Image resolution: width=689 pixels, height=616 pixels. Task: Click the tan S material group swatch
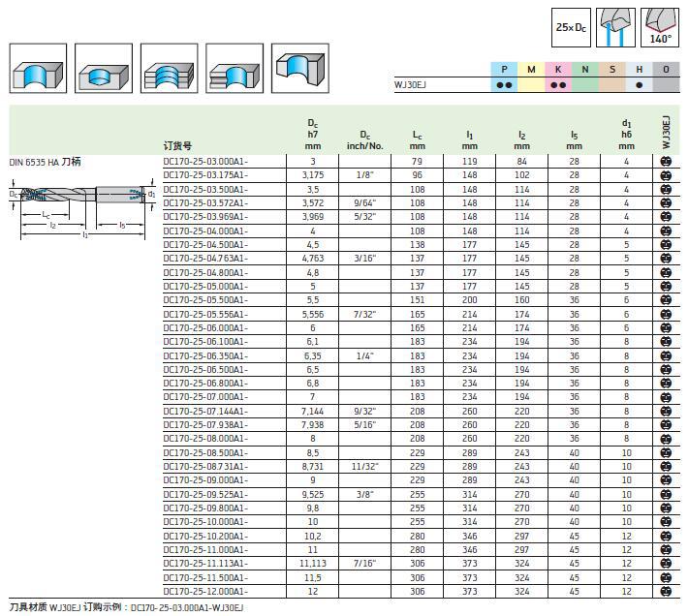point(612,77)
